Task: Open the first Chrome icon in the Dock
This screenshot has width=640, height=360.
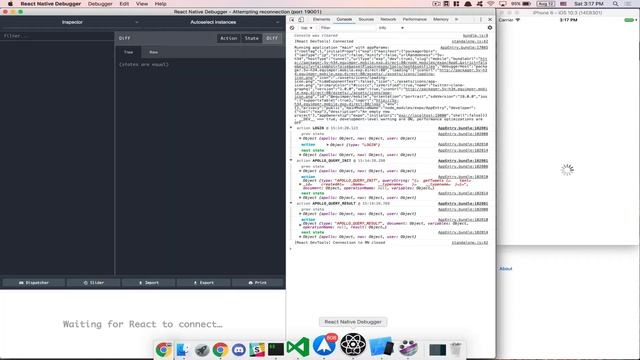Action: point(163,349)
